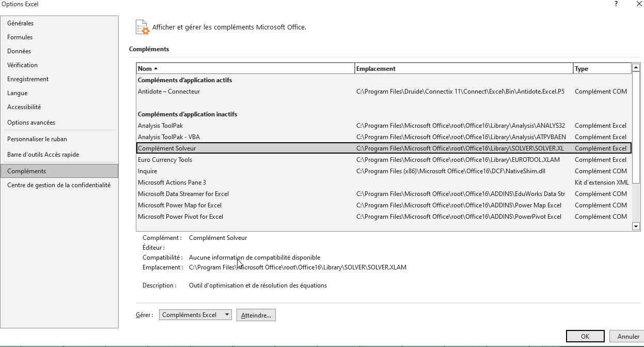The image size is (644, 347).
Task: Click the NativeShim.dll path cell
Action: coord(451,171)
